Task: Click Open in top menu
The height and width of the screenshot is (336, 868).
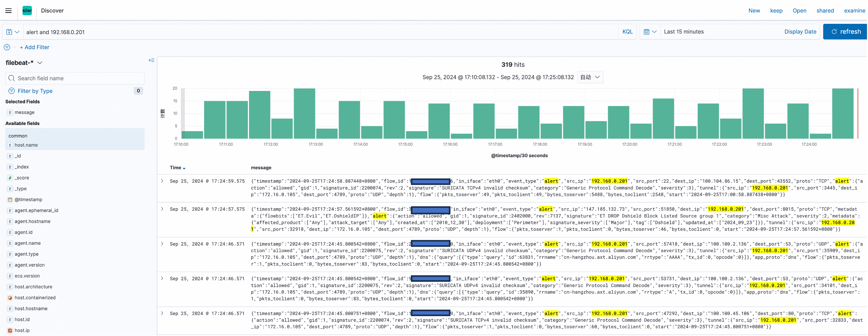Action: (799, 11)
